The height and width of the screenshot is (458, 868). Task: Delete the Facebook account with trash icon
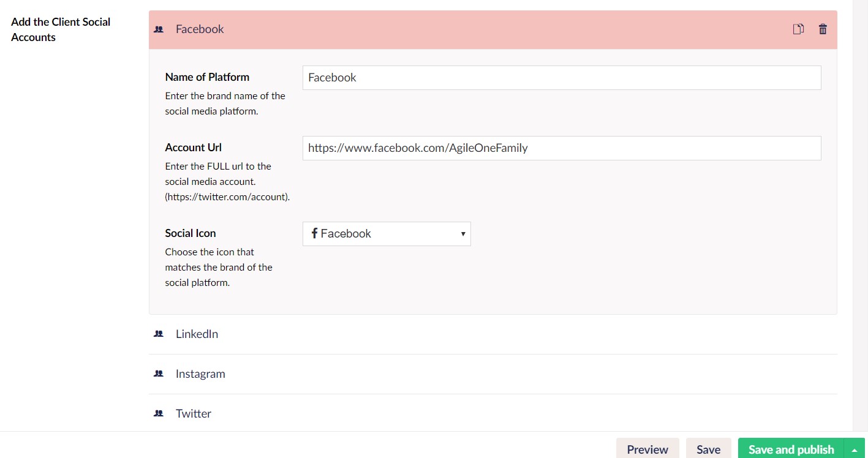823,29
